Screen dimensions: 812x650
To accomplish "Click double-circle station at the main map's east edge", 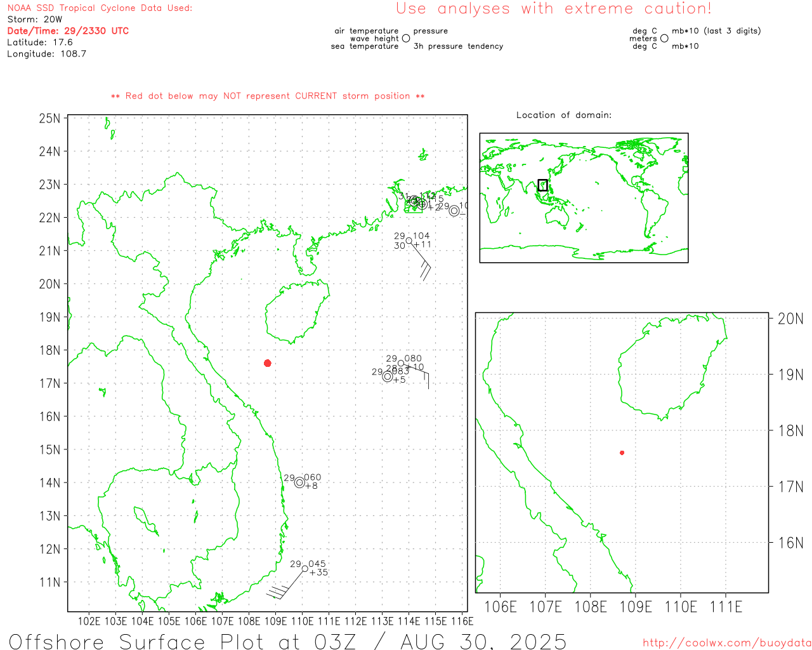I will 454,211.
